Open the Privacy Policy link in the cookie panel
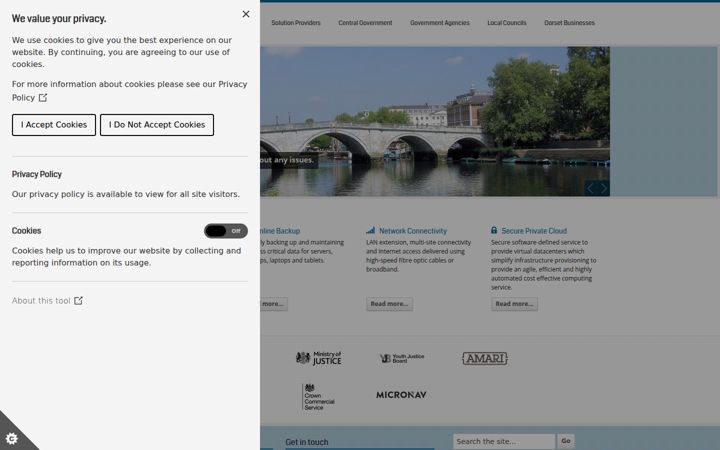Image resolution: width=720 pixels, height=450 pixels. 129,91
